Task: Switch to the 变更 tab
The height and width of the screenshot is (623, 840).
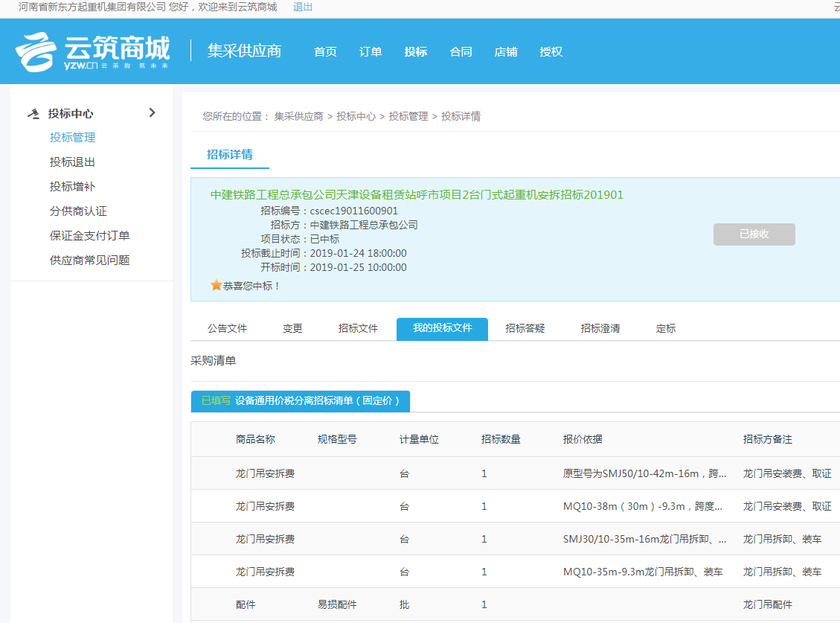Action: (x=292, y=329)
